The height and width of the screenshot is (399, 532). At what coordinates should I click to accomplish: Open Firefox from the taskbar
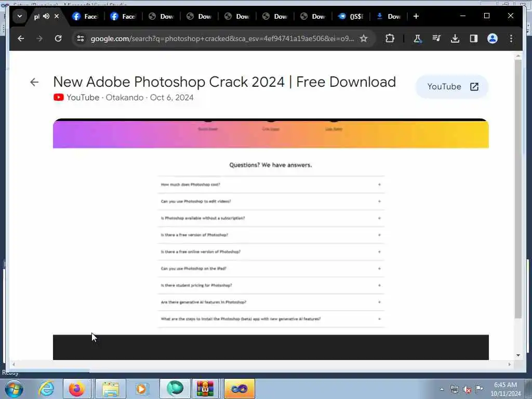[x=77, y=389]
